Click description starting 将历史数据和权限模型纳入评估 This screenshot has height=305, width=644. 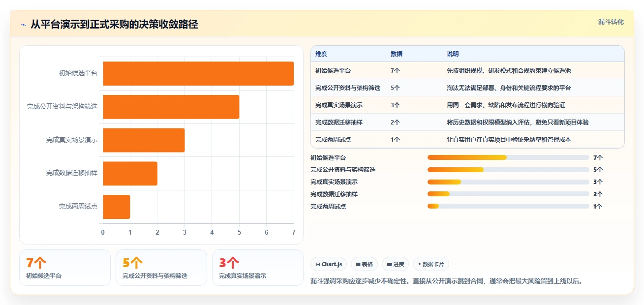click(x=518, y=122)
